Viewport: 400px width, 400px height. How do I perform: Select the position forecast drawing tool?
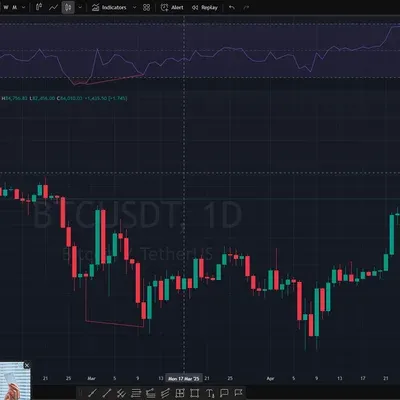[151, 393]
